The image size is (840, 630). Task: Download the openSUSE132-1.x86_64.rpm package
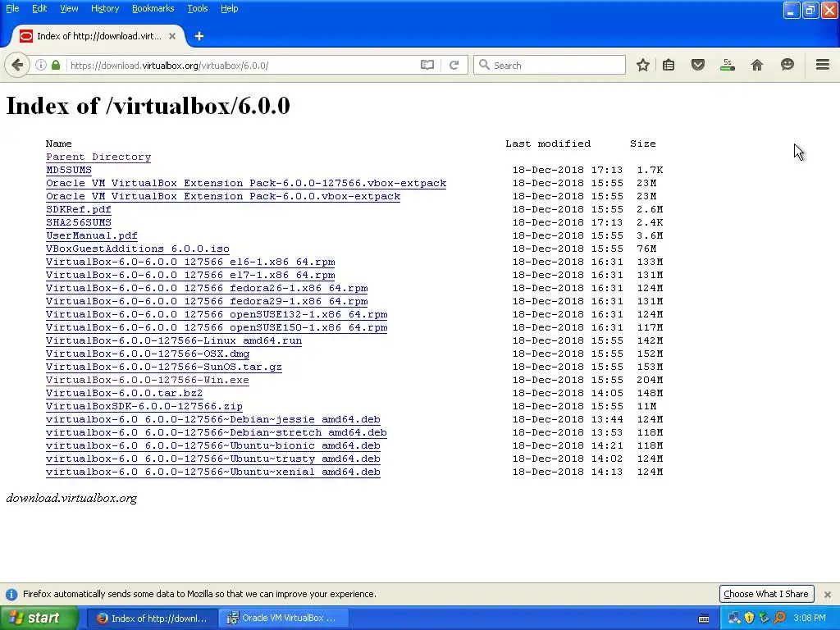tap(217, 314)
